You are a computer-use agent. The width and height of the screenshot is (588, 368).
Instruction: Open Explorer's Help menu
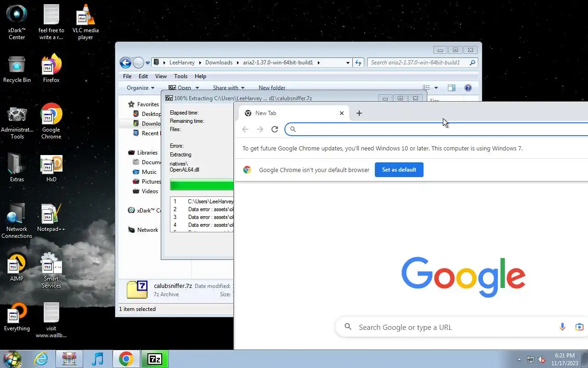point(200,76)
